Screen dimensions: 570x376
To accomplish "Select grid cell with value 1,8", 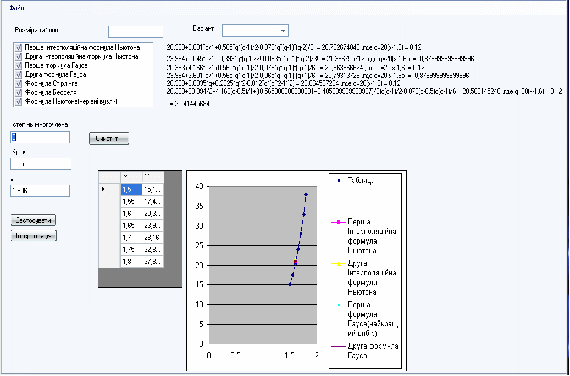I will 131,261.
